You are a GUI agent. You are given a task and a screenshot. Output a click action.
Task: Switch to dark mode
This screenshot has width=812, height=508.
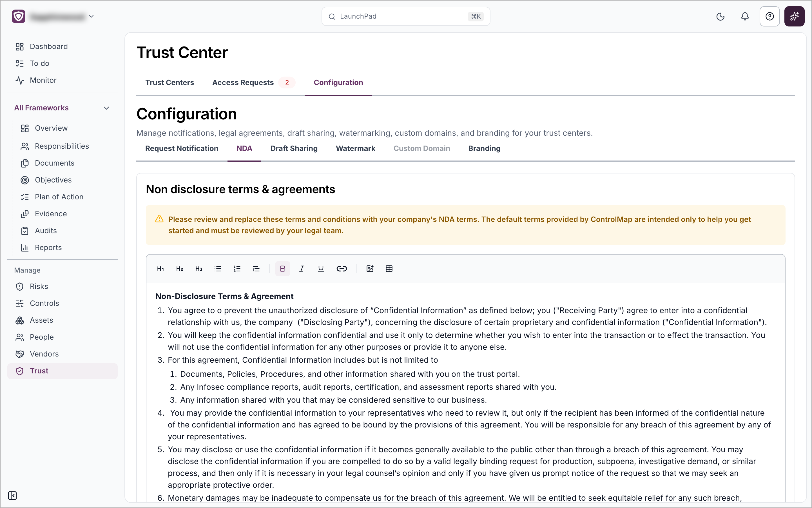pyautogui.click(x=720, y=16)
